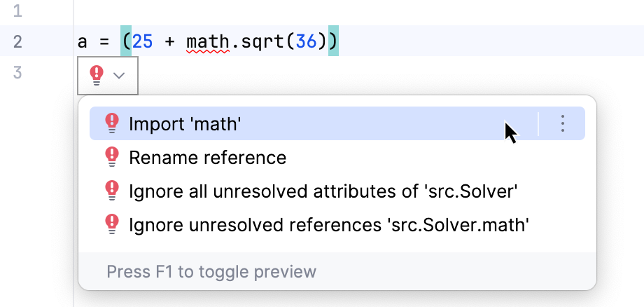The image size is (644, 307).
Task: Click the underlined 'math' reference in code
Action: coord(207,42)
